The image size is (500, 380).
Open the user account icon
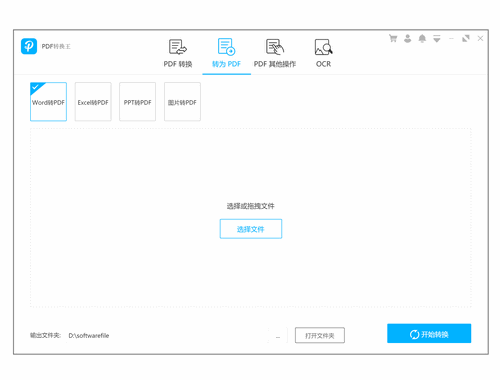(x=407, y=39)
